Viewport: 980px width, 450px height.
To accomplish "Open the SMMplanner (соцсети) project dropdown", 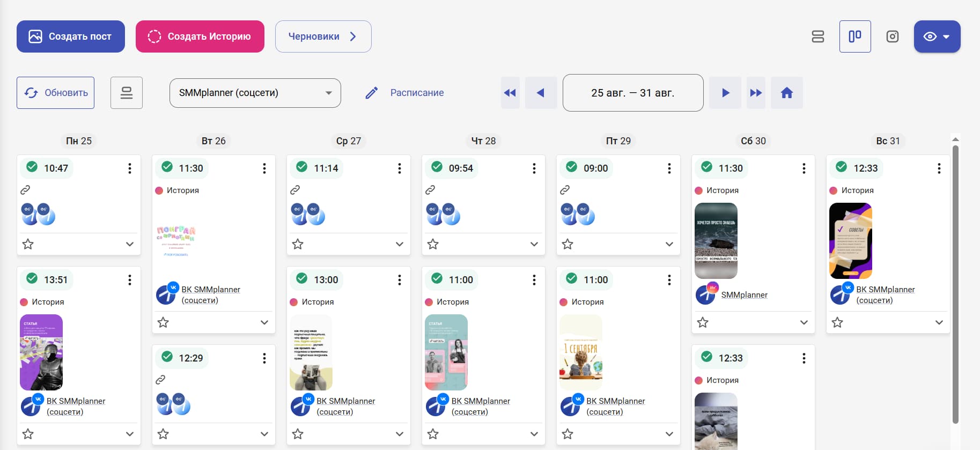I will point(255,93).
